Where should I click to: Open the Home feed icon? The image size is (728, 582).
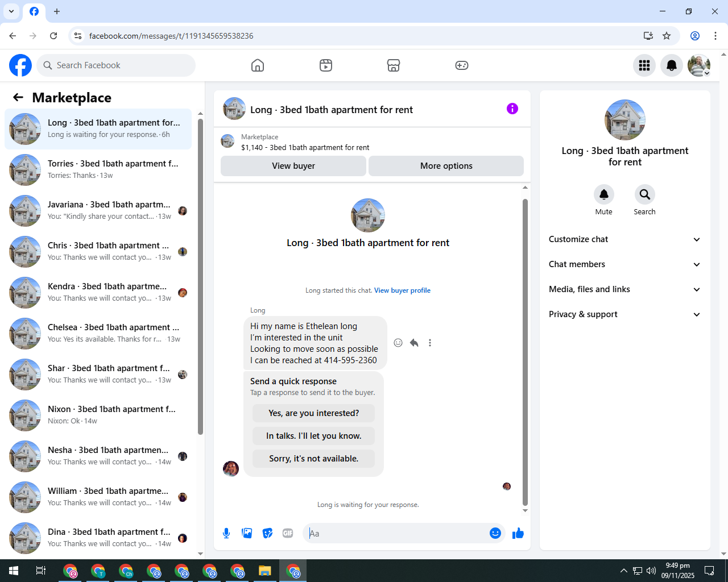point(258,65)
